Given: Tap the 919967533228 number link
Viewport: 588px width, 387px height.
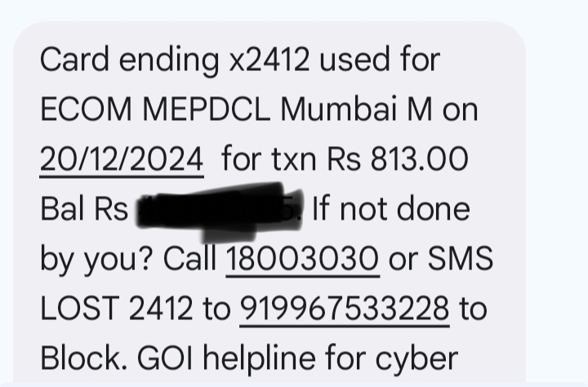Looking at the screenshot, I should pyautogui.click(x=345, y=309).
